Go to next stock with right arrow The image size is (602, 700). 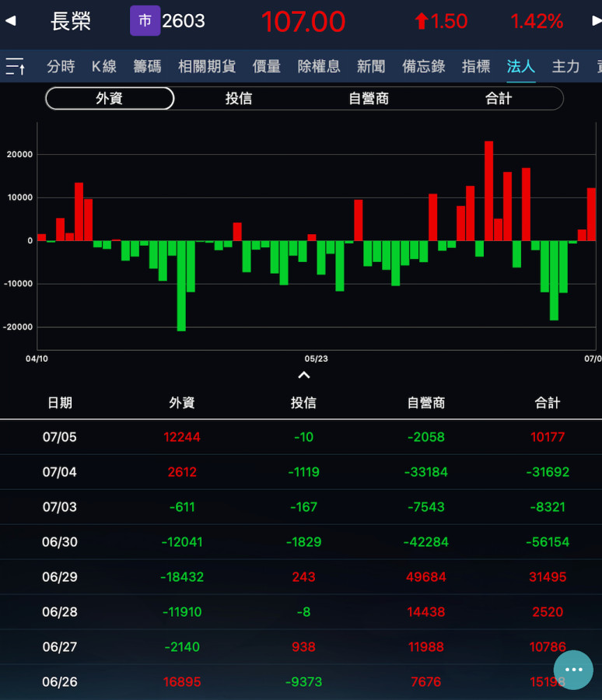[x=595, y=21]
